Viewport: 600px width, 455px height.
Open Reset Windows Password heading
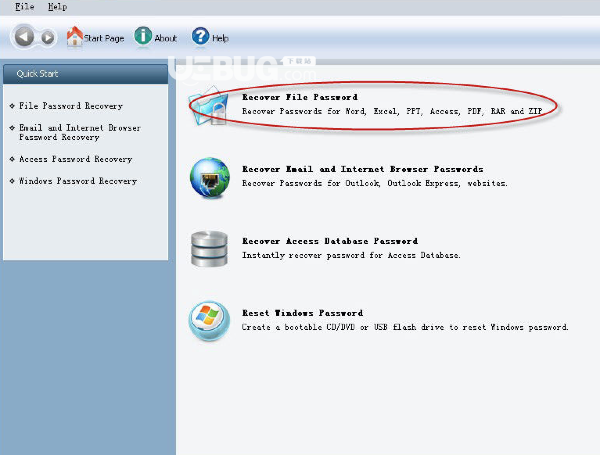point(302,313)
